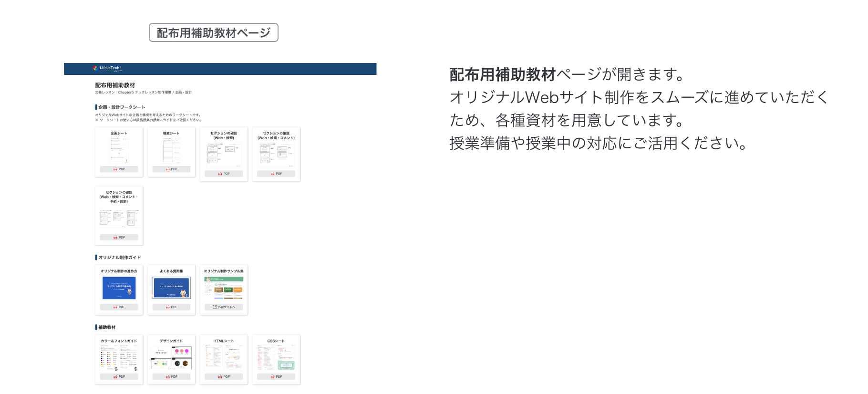Image resolution: width=868 pixels, height=394 pixels.
Task: Open the 企画シート preview thumbnail
Action: pos(119,151)
